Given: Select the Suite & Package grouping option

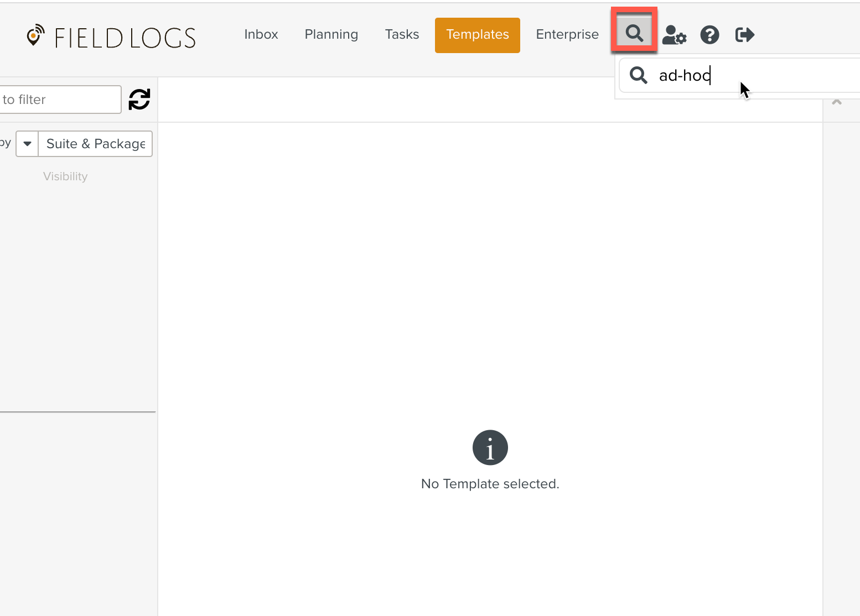Looking at the screenshot, I should (x=95, y=144).
